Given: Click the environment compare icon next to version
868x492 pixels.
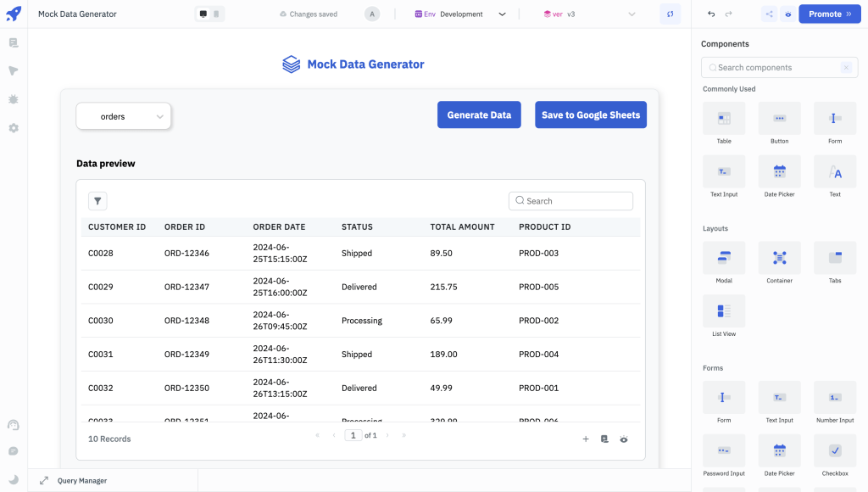Looking at the screenshot, I should click(669, 14).
